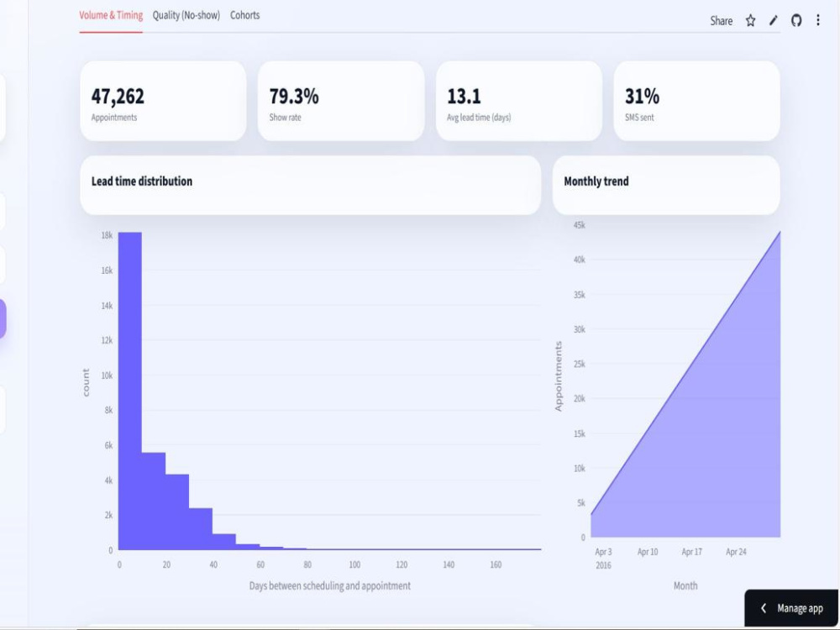Click the 'Apr 10' axis label

click(x=647, y=552)
